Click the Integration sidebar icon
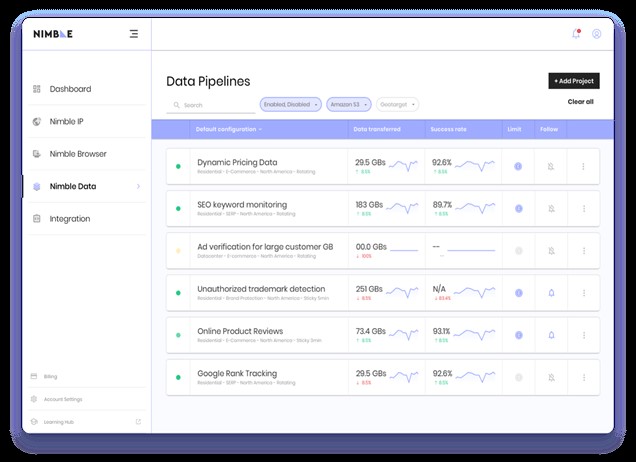Viewport: 636px width, 462px height. [x=37, y=219]
